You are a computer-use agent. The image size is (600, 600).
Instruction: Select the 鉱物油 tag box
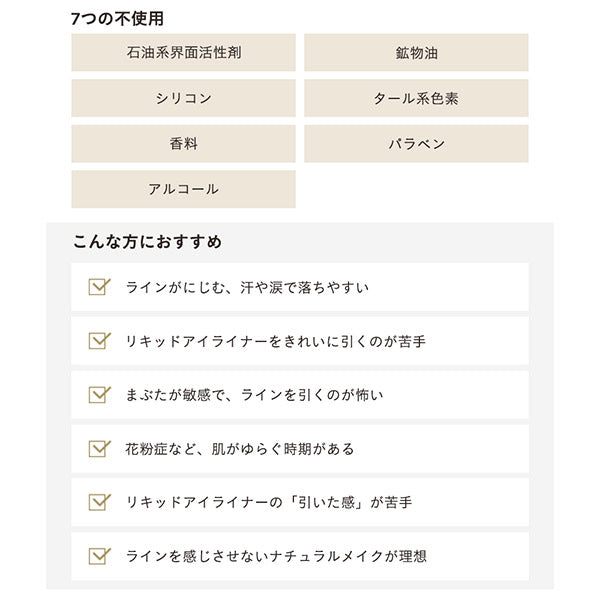(x=416, y=53)
